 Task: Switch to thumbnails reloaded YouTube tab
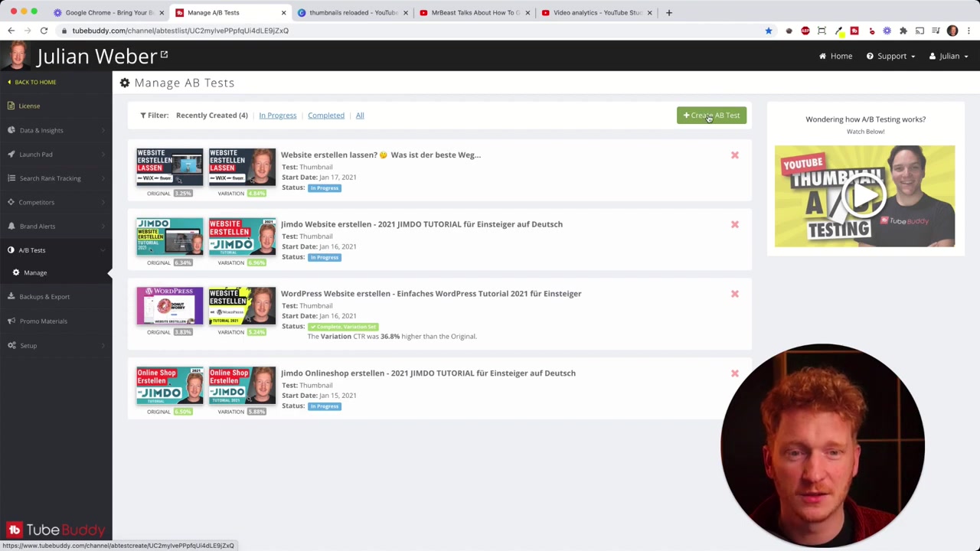353,12
